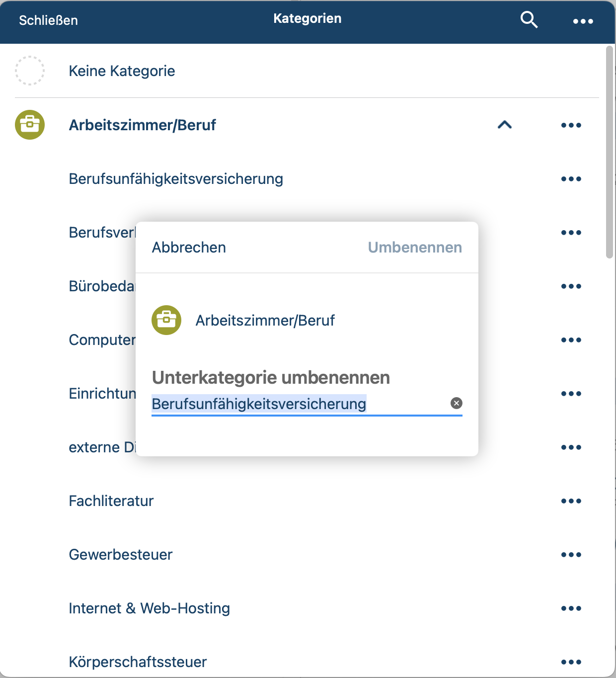The width and height of the screenshot is (616, 678).
Task: Open header more options menu
Action: pos(583,21)
